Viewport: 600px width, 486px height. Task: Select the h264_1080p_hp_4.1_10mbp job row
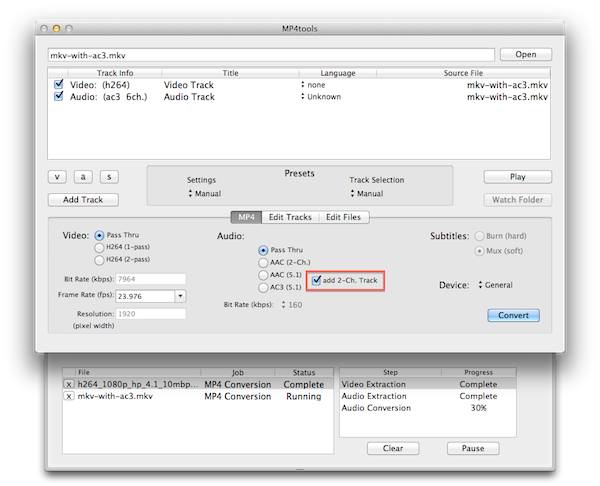[x=198, y=384]
